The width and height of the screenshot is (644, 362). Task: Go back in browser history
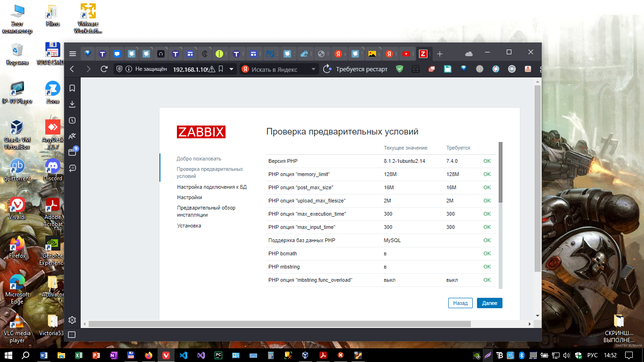[72, 69]
